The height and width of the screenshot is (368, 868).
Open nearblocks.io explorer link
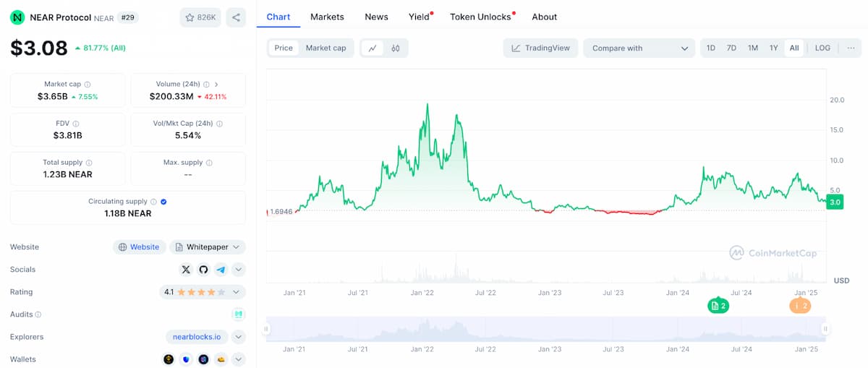[x=197, y=337]
